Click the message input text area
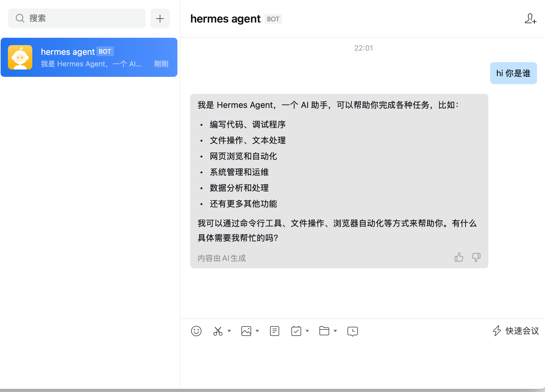Screen dimensions: 545x392 click(x=362, y=363)
